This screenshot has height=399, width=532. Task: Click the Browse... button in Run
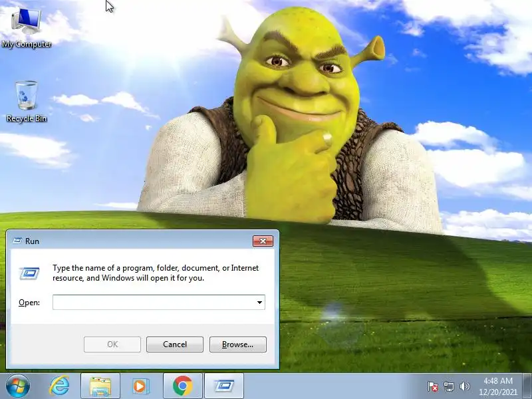coord(238,344)
